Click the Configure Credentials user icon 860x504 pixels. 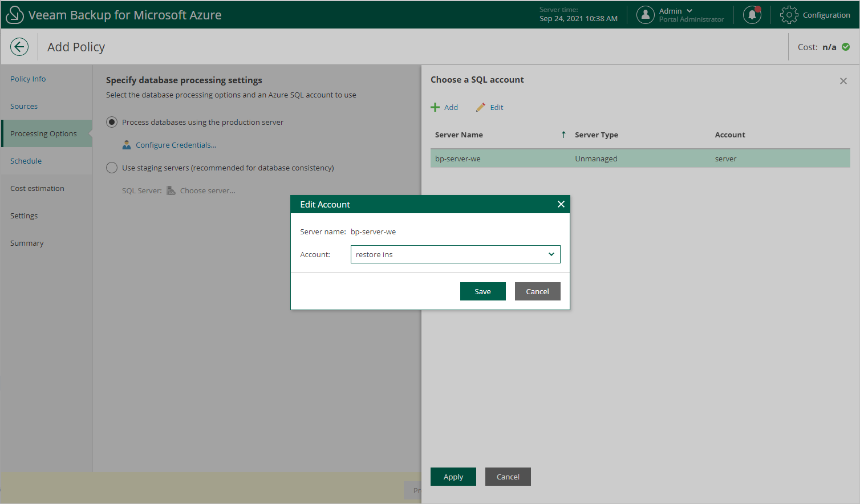point(127,145)
